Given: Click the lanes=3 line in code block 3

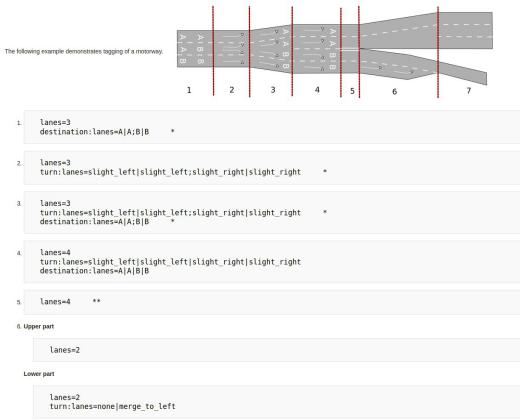Looking at the screenshot, I should (55, 203).
